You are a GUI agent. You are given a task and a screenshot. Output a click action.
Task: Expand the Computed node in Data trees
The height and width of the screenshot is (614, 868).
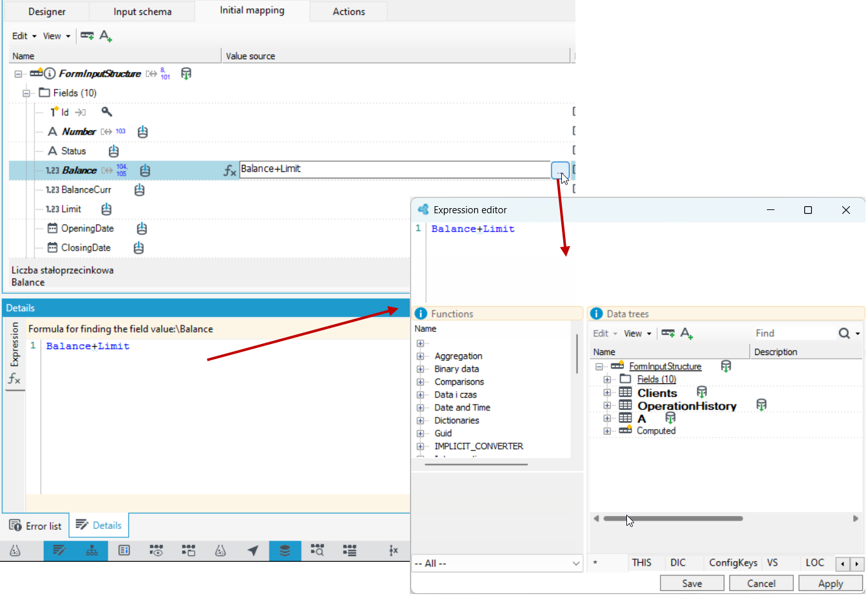pyautogui.click(x=607, y=431)
